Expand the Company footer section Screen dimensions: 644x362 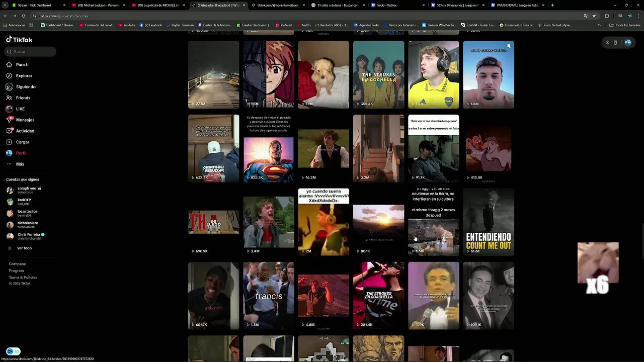[17, 263]
